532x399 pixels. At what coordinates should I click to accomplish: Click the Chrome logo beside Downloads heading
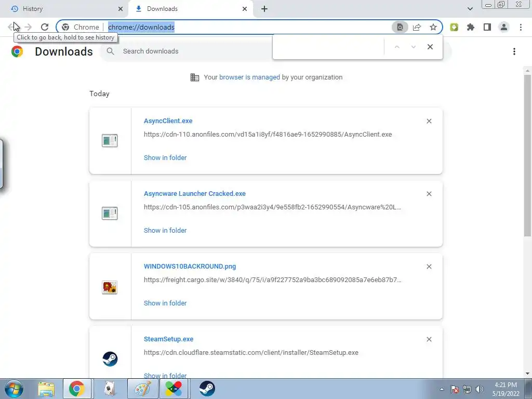pos(17,51)
